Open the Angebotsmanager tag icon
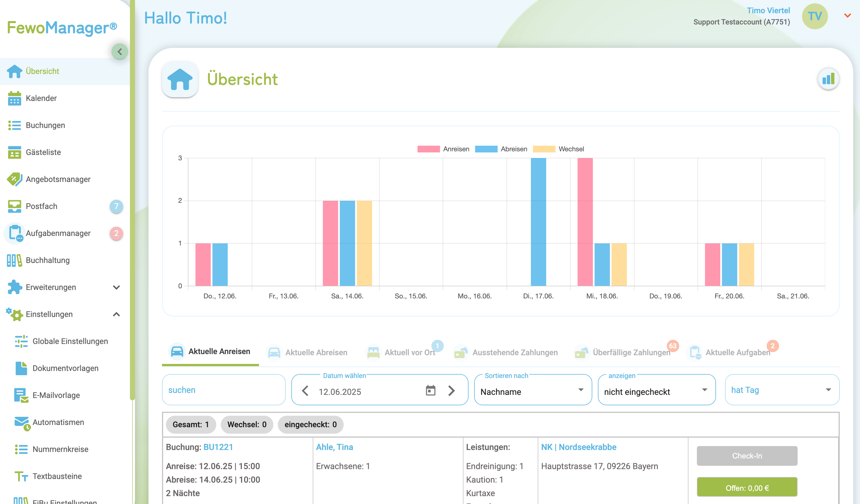 click(x=14, y=179)
